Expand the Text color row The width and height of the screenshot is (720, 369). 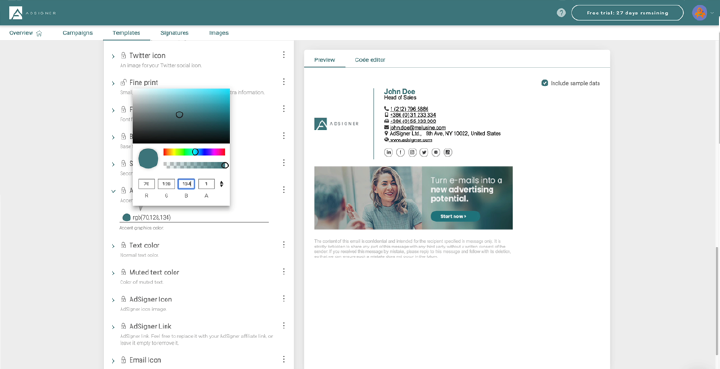(113, 246)
